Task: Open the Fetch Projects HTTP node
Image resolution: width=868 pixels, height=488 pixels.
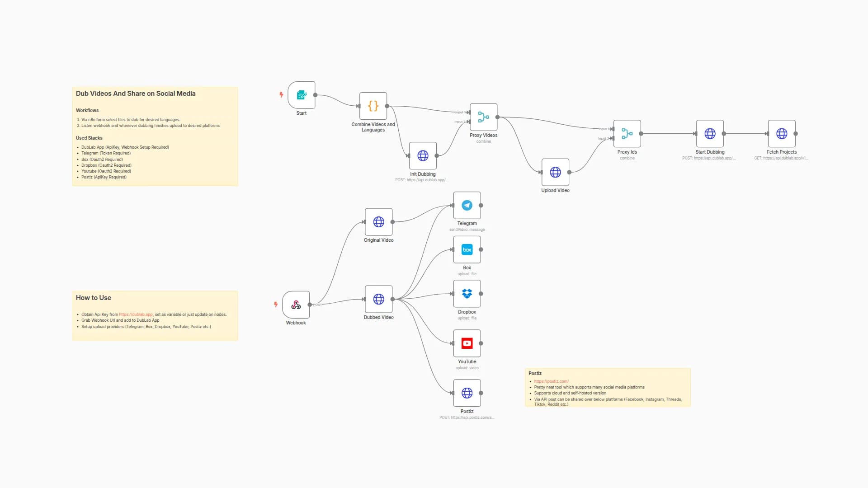Action: click(x=782, y=134)
